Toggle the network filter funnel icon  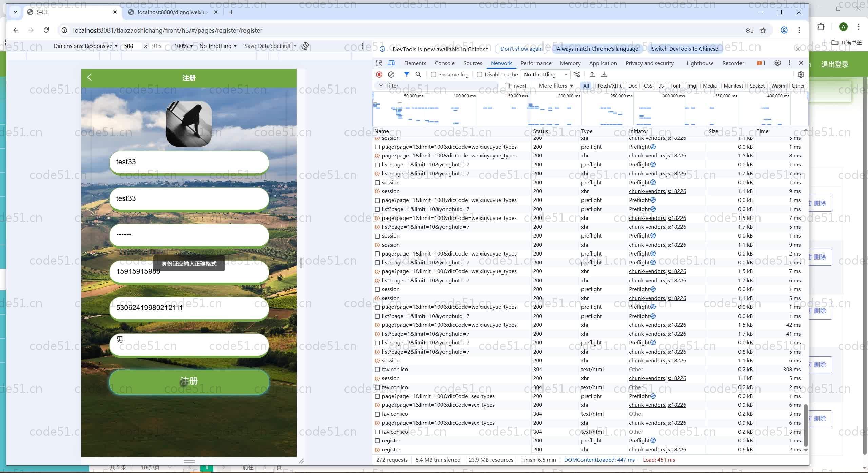[x=407, y=74]
